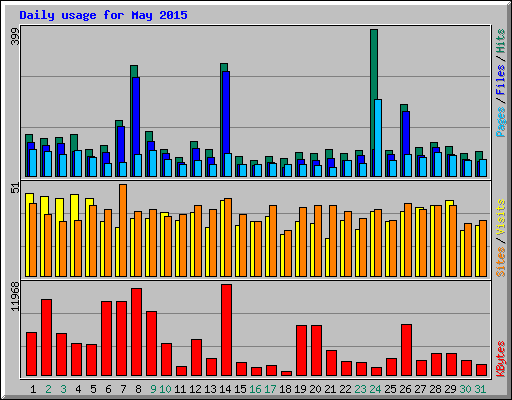Select the red KBytes bar for day 9
512x400 pixels.
point(151,344)
